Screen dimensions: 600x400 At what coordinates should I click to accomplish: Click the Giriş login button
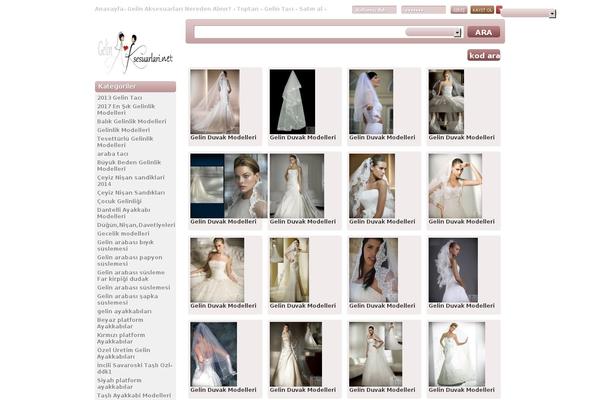tap(458, 10)
